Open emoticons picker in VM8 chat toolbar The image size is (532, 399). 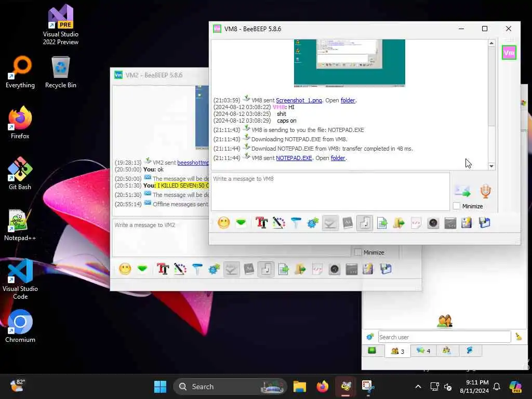coord(223,223)
